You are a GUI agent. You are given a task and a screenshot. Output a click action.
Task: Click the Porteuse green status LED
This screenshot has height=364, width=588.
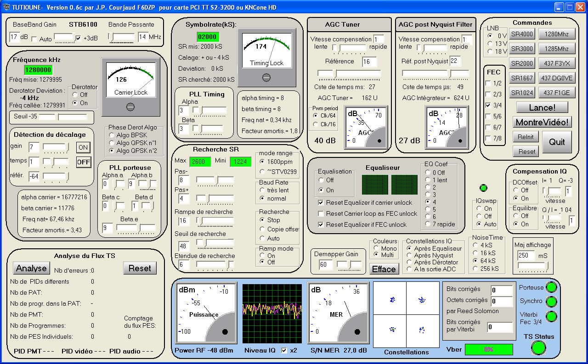pyautogui.click(x=551, y=287)
